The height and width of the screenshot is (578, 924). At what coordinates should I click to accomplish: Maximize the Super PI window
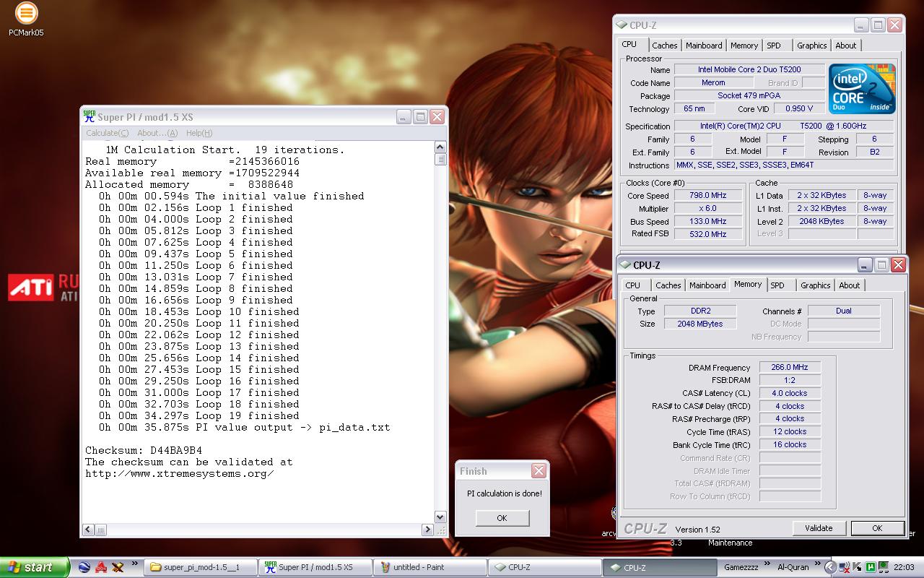point(420,116)
